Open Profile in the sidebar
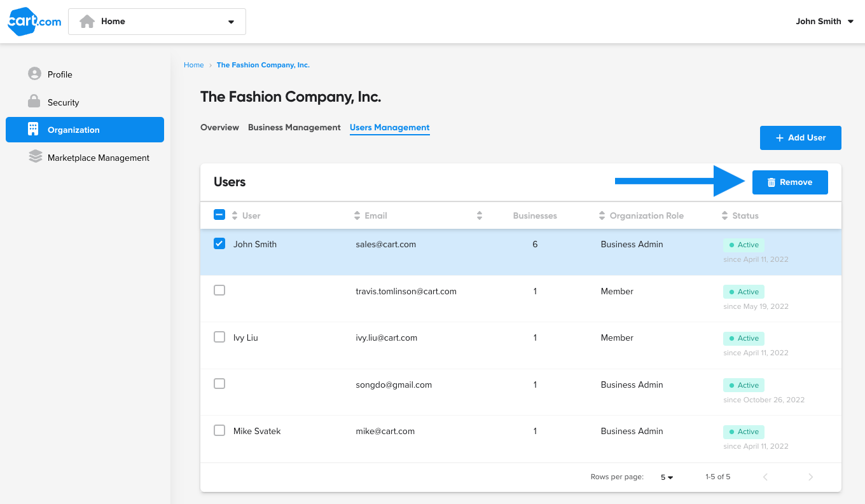 point(85,74)
